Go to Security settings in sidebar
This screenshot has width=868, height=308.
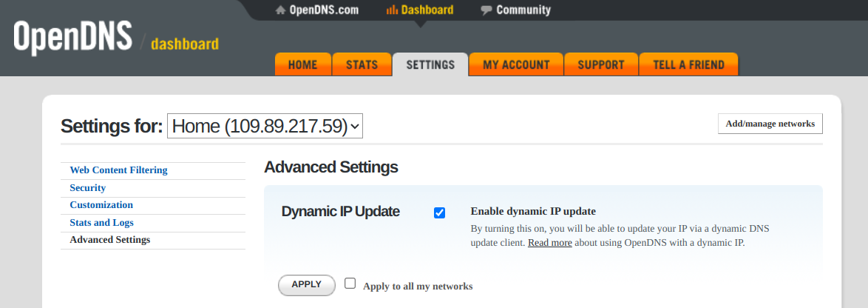(x=87, y=188)
